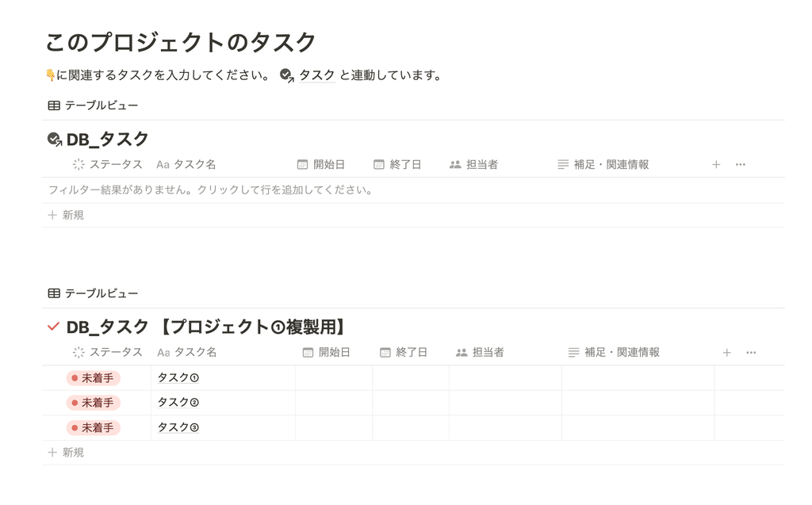This screenshot has width=812, height=505.
Task: Select the lower テーブルビュー tab
Action: tap(94, 293)
